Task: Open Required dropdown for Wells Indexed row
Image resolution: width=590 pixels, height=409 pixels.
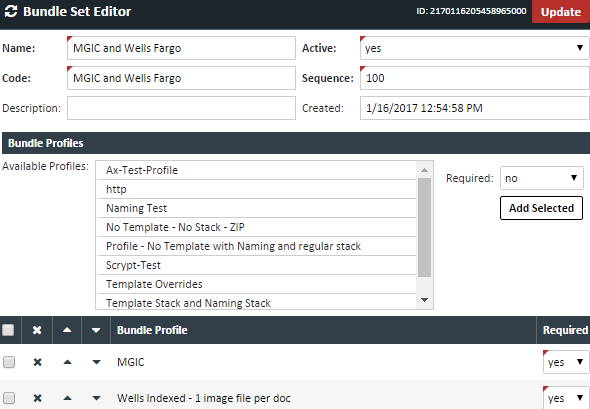Action: tap(566, 398)
